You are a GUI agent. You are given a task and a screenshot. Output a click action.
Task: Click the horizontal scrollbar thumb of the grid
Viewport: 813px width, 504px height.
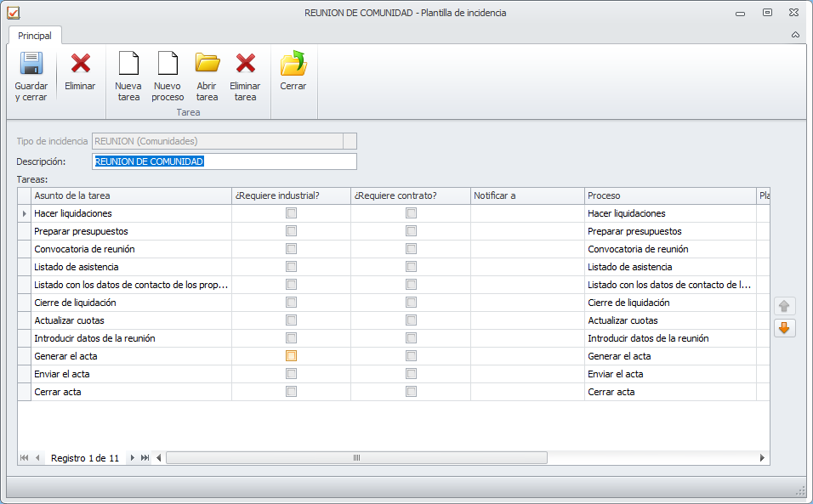[x=356, y=458]
